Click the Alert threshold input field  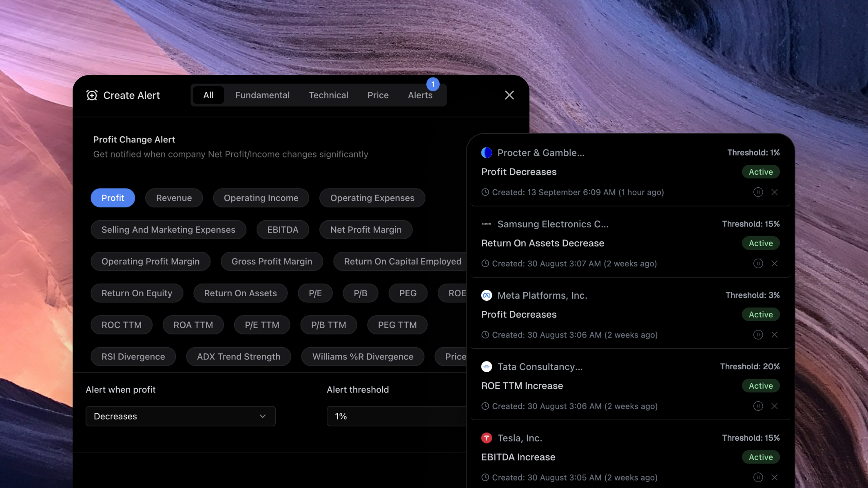tap(396, 416)
